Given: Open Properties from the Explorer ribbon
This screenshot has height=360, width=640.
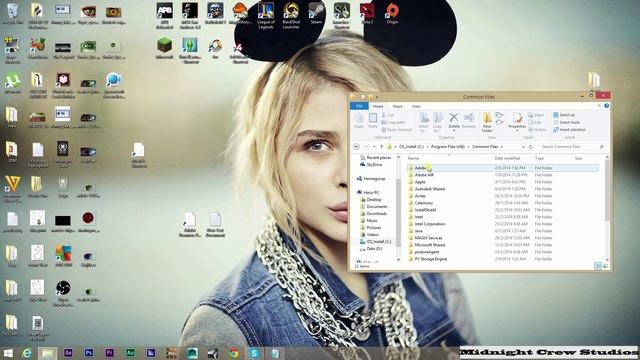Looking at the screenshot, I should 517,120.
